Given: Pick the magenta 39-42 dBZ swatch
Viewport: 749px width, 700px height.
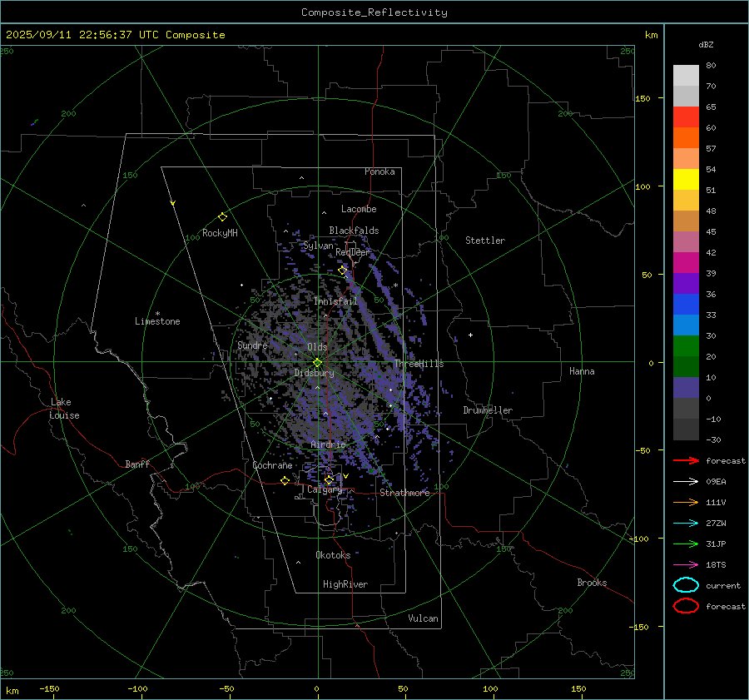Looking at the screenshot, I should coord(686,263).
